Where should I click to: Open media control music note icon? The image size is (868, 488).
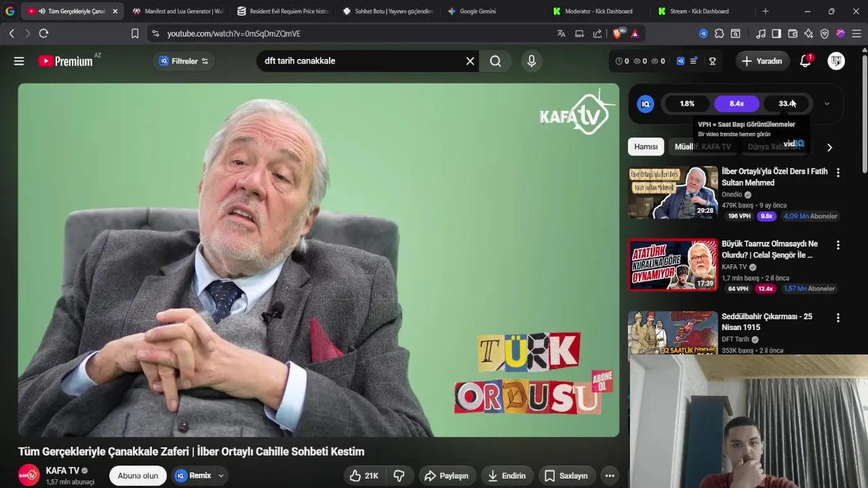pos(761,33)
